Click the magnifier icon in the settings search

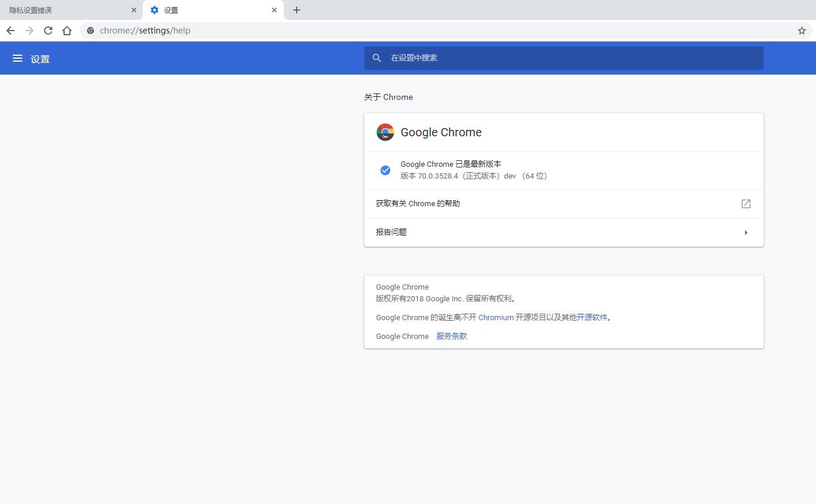377,58
